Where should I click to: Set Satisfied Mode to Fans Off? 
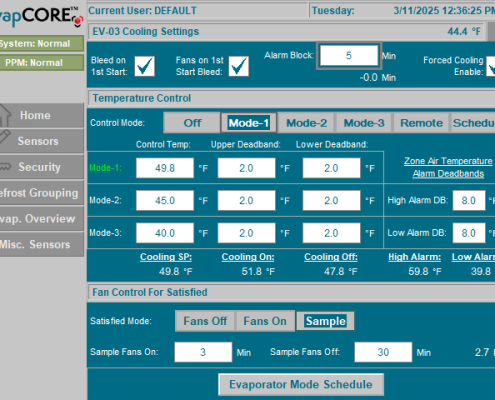click(205, 321)
